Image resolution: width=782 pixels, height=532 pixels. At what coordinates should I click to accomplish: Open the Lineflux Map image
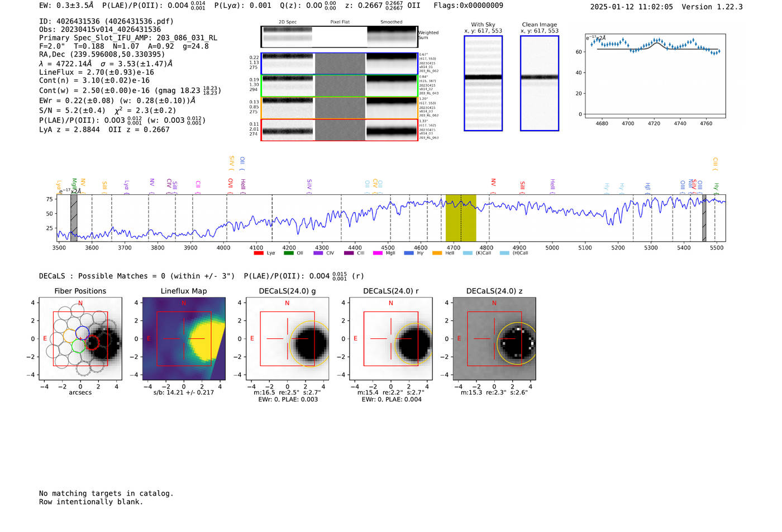184,339
